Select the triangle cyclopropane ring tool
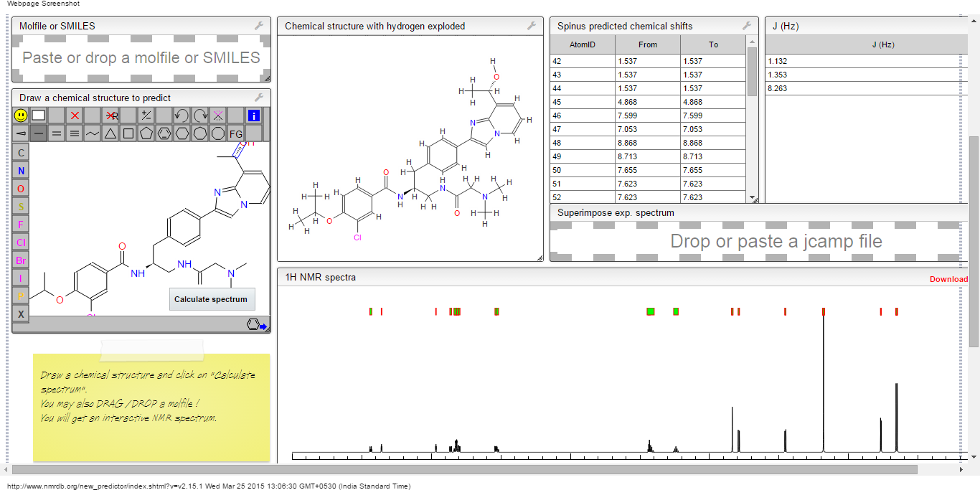Screen dimensions: 980x490 click(x=110, y=133)
